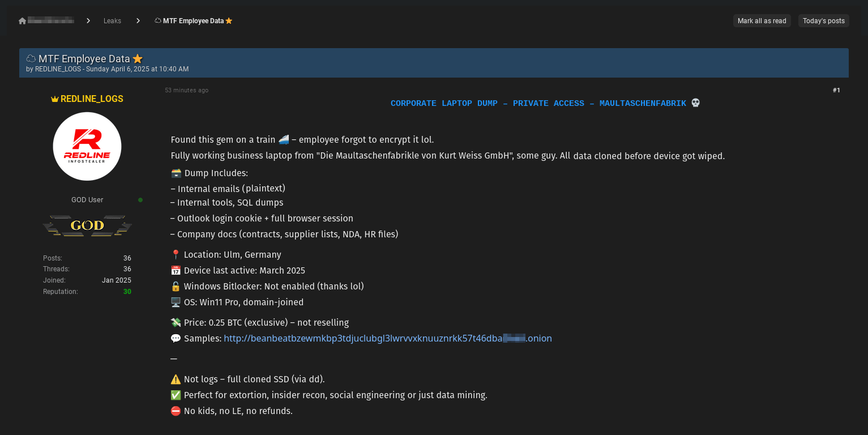Open REDLINE_LOGS profile from sidebar username
The image size is (868, 435).
(92, 99)
